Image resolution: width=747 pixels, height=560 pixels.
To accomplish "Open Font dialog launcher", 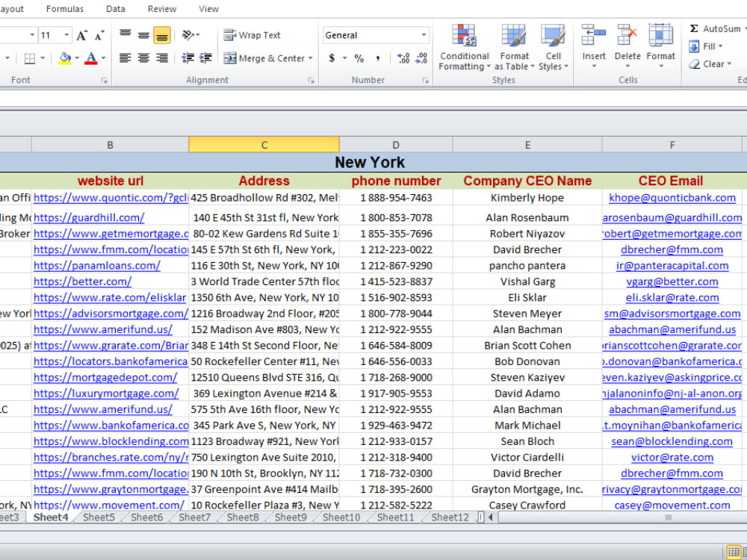I will coord(104,81).
